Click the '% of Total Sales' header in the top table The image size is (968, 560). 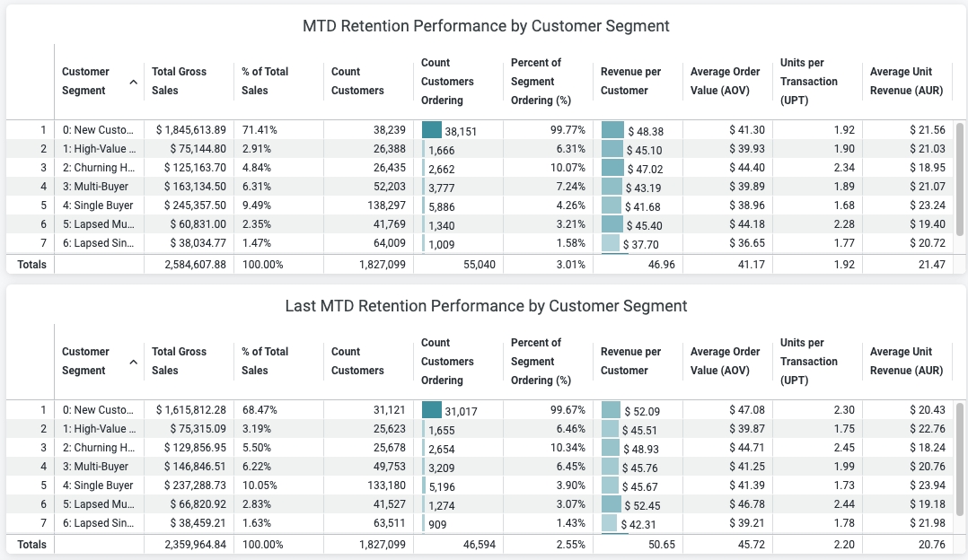coord(265,81)
